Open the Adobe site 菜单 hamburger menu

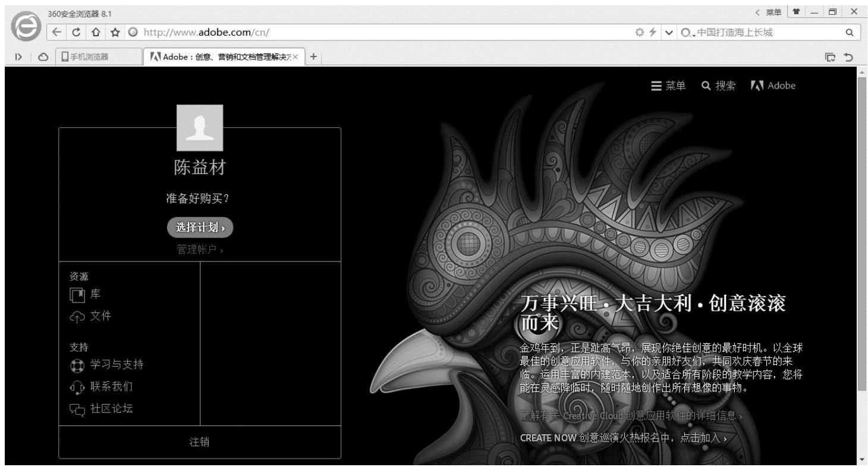(x=668, y=86)
